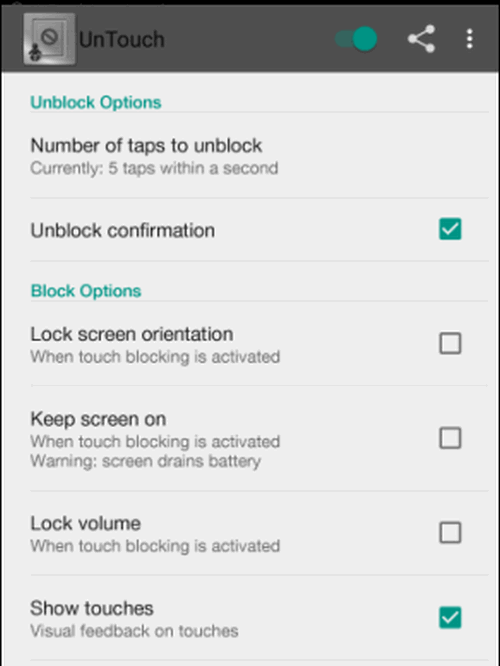The image size is (500, 666).
Task: Enable the Lock screen orientation checkbox
Action: pyautogui.click(x=450, y=343)
